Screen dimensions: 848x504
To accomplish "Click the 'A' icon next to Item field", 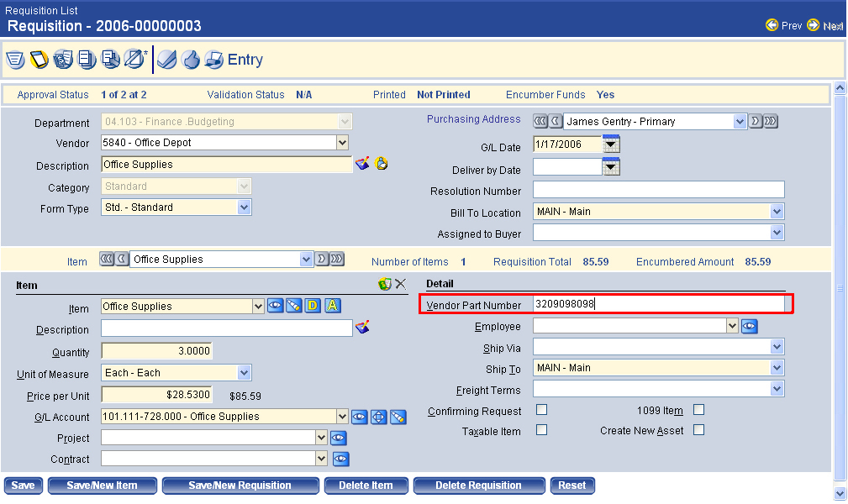I will pos(333,306).
